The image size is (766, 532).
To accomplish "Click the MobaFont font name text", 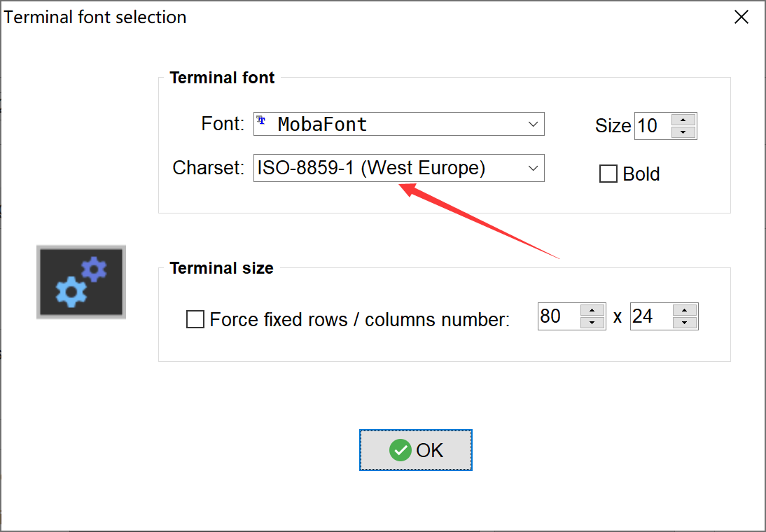I will click(x=322, y=125).
